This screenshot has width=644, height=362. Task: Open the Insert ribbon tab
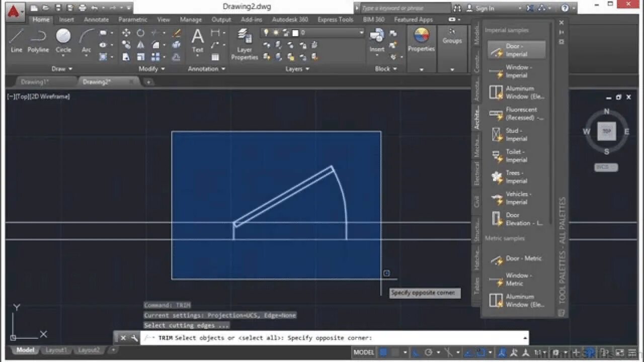(x=66, y=20)
